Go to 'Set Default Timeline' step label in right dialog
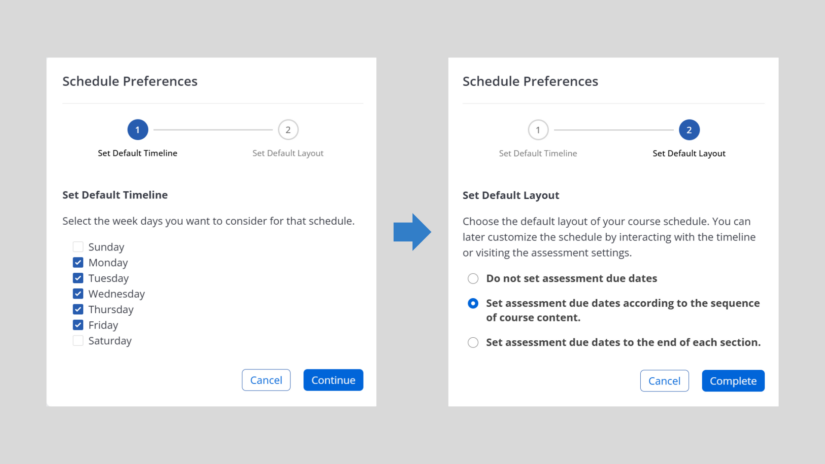Viewport: 825px width, 464px height. [538, 153]
